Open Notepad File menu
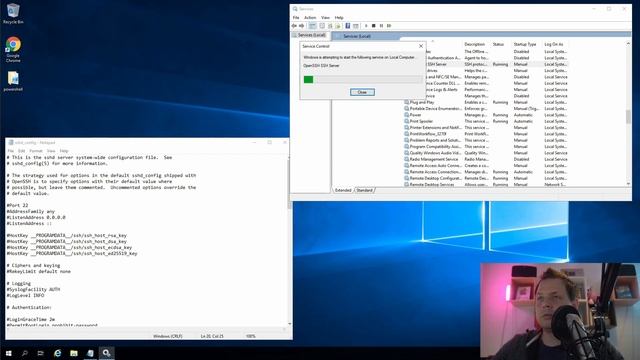This screenshot has width=640, height=360. pyautogui.click(x=11, y=151)
